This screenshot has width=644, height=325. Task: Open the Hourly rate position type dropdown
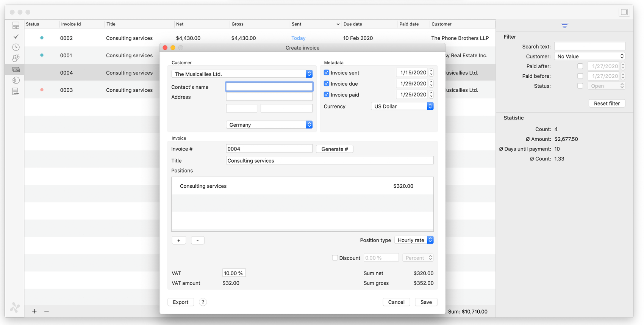tap(414, 240)
